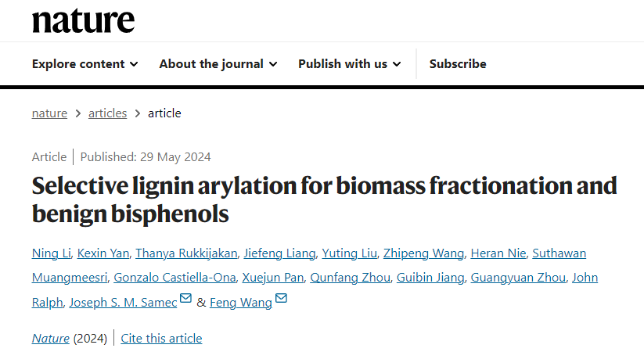Image resolution: width=644 pixels, height=359 pixels.
Task: Go to the nature breadcrumb link
Action: (x=49, y=113)
